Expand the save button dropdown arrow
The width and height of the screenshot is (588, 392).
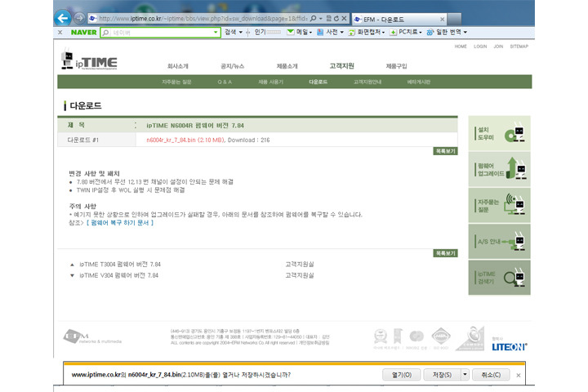click(x=465, y=375)
